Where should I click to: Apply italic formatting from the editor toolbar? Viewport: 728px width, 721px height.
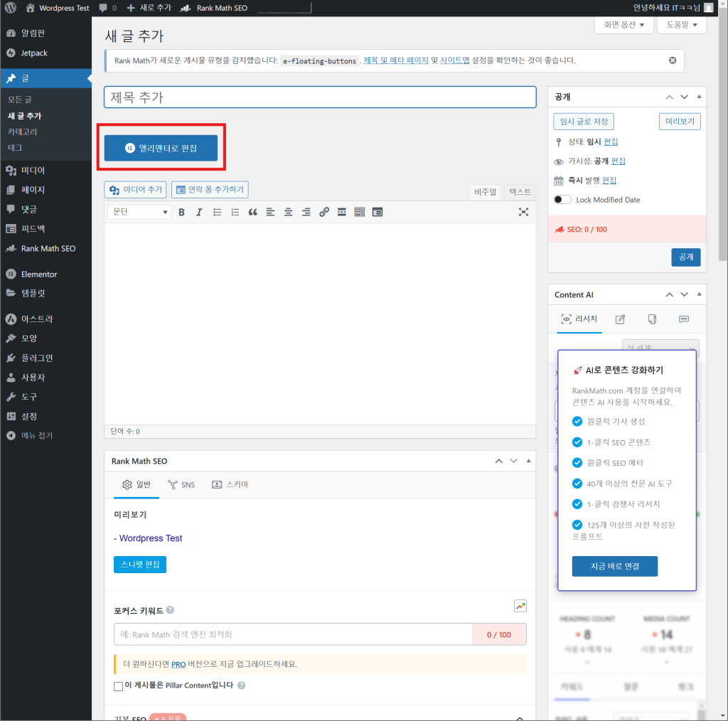(x=199, y=212)
